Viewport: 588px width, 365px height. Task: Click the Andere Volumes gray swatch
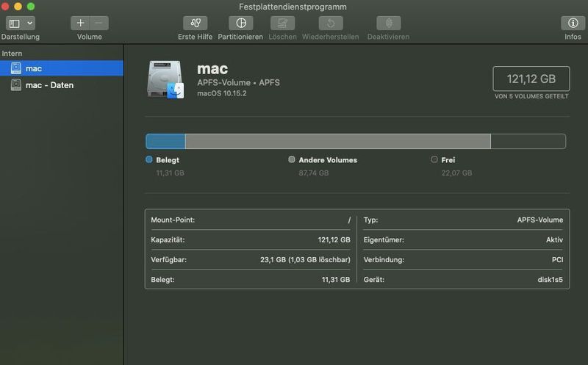pos(291,159)
